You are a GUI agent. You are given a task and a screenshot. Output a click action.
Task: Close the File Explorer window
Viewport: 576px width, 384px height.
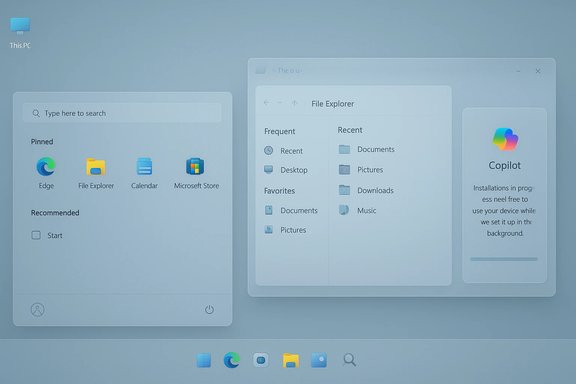pyautogui.click(x=538, y=71)
